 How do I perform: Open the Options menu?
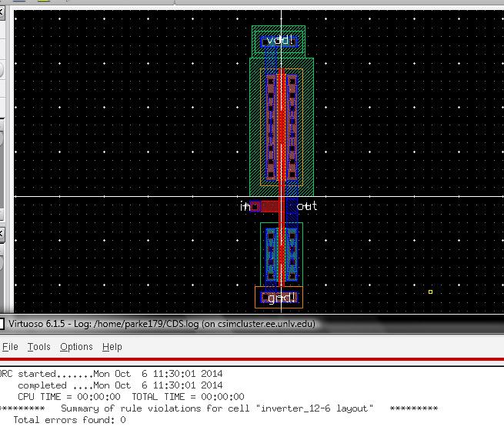[x=76, y=347]
